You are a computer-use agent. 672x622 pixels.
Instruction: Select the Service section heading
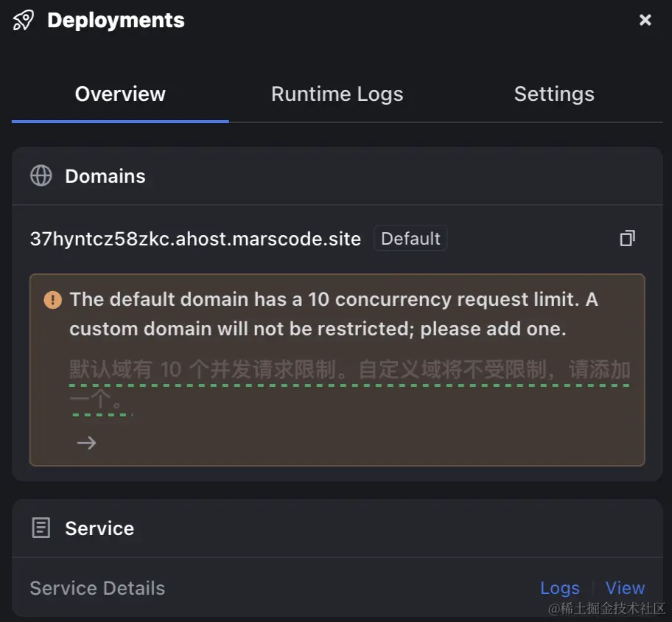coord(99,528)
